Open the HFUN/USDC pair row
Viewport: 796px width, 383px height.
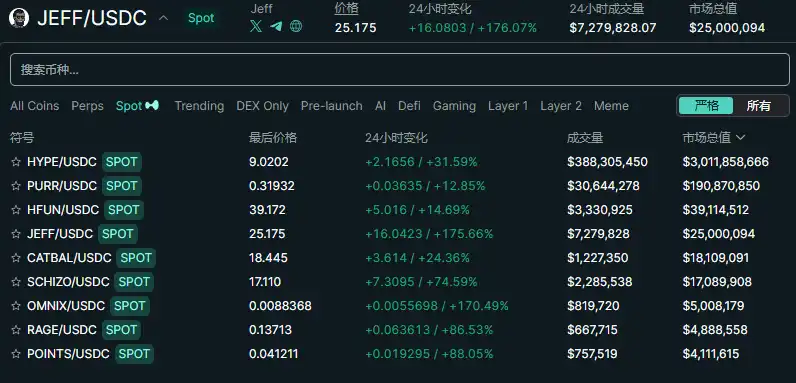click(x=398, y=210)
